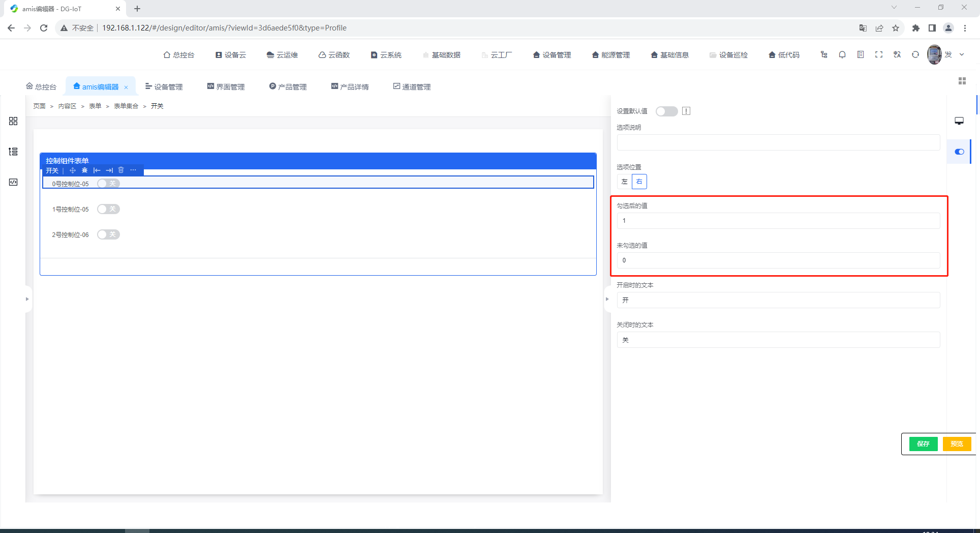Open the more options ellipsis in switch toolbar

[x=133, y=170]
